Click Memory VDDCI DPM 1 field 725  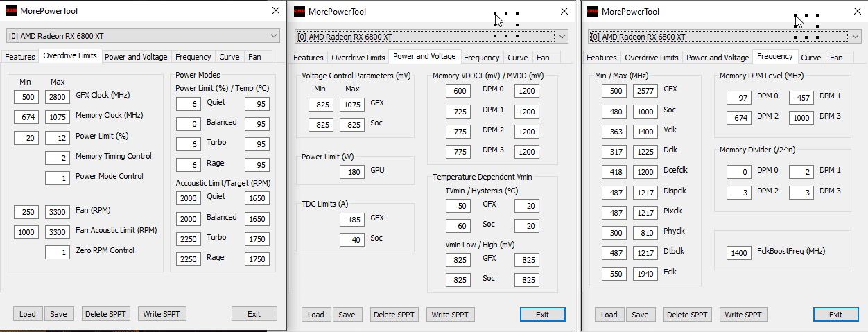click(458, 111)
